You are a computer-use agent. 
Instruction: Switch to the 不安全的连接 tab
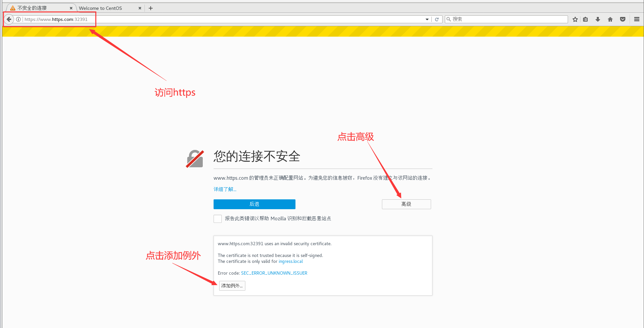click(x=41, y=8)
